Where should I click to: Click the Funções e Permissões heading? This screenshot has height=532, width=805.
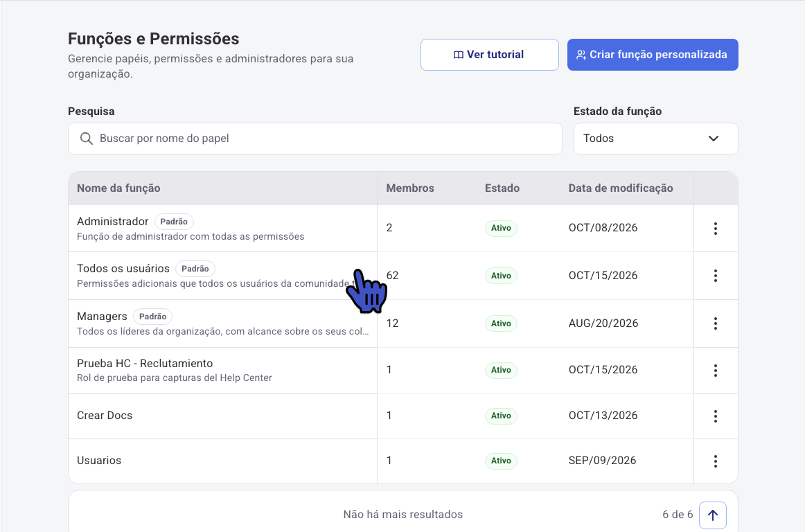coord(154,39)
